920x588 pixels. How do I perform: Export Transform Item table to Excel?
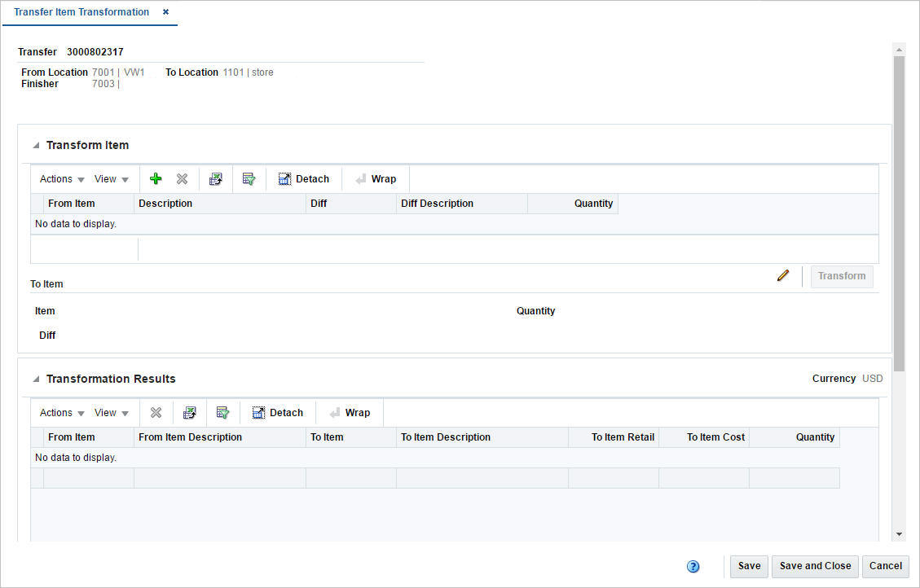click(215, 178)
